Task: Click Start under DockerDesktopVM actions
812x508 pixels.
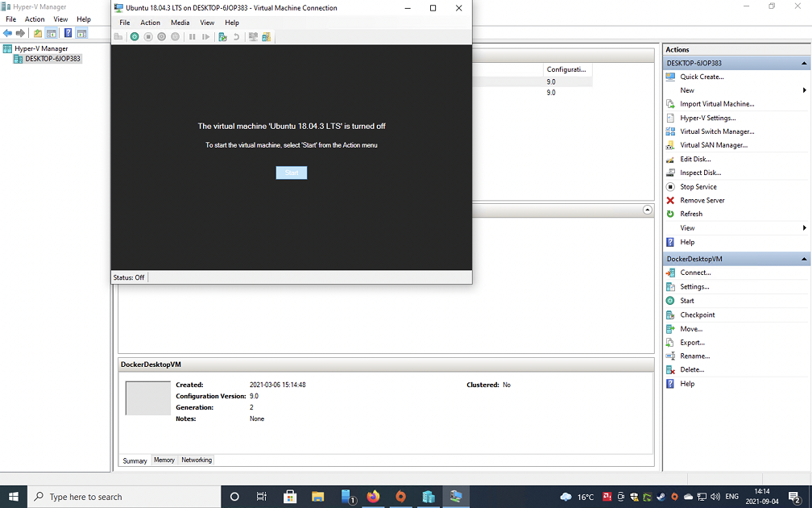Action: (686, 301)
